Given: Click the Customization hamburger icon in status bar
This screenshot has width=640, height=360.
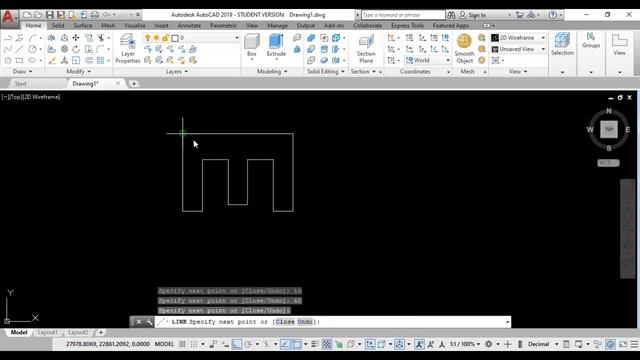Looking at the screenshot, I should [x=634, y=344].
